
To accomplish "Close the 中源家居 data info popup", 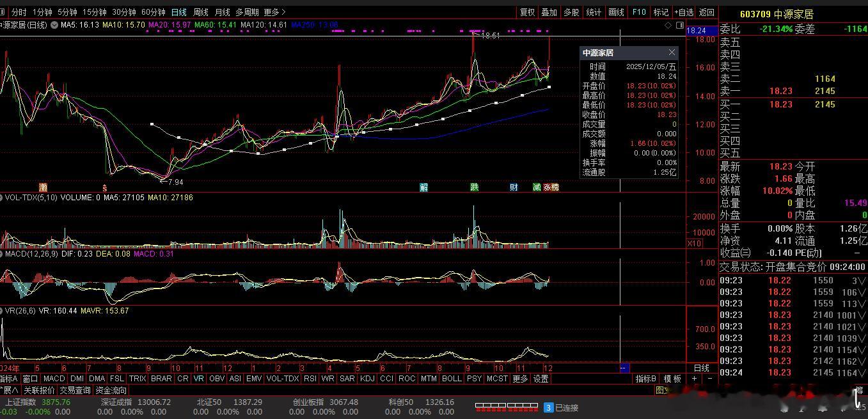I will point(672,52).
